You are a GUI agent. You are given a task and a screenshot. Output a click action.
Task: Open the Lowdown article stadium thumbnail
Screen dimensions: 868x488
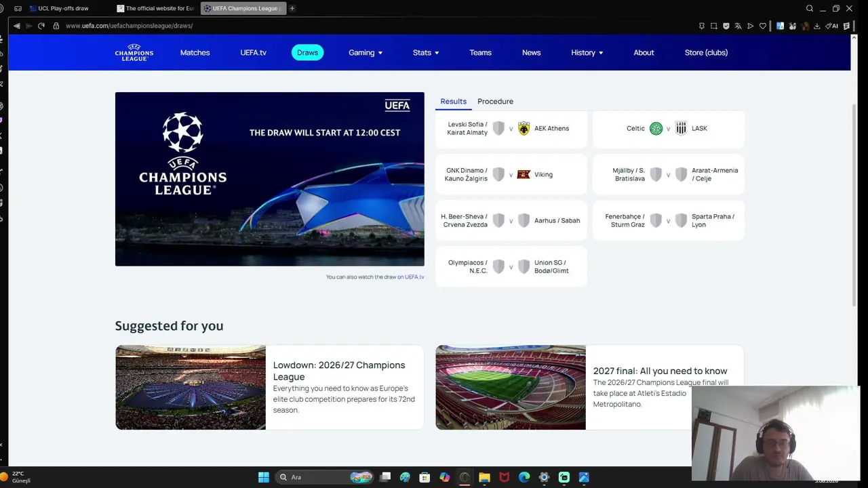191,387
